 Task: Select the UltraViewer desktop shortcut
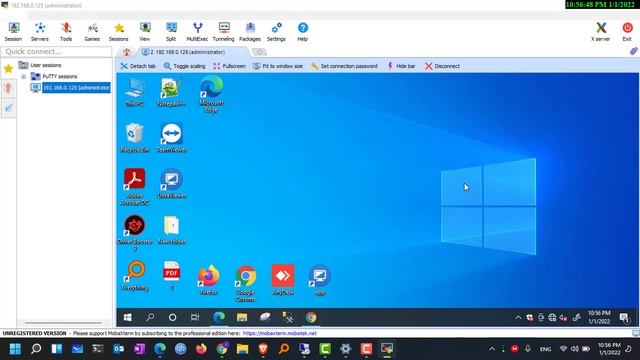point(171,184)
